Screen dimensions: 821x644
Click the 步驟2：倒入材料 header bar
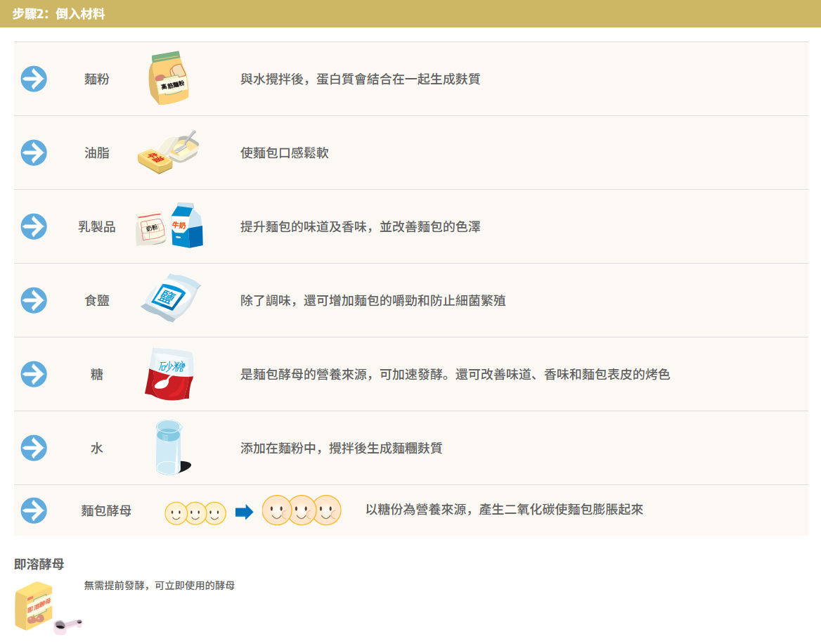(x=410, y=13)
